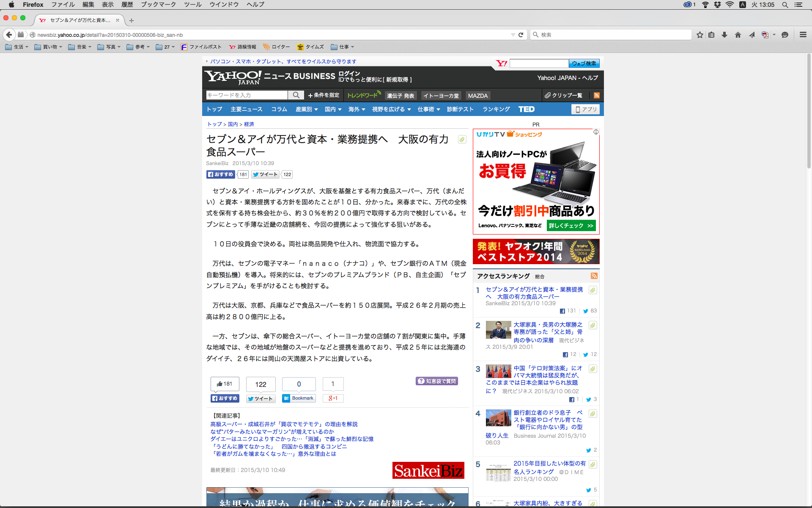Open the Firefox hamburger menu

click(x=803, y=35)
